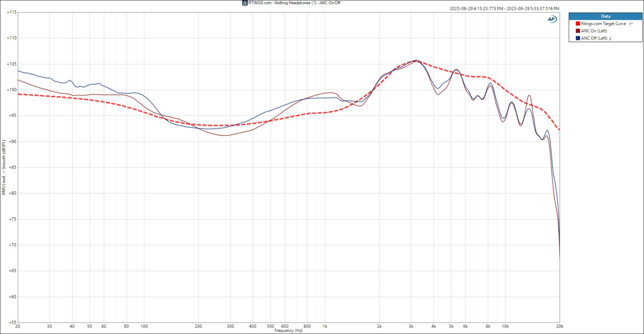This screenshot has width=644, height=334.
Task: Click the fx icon beside graph title
Action: click(x=245, y=3)
